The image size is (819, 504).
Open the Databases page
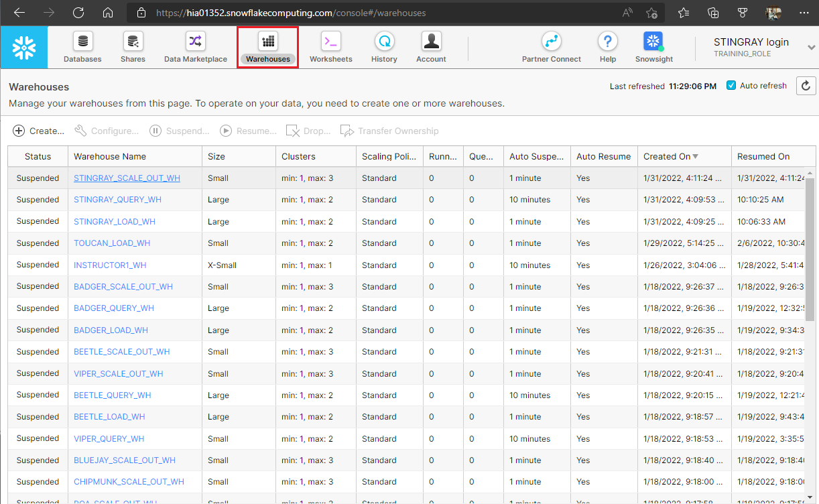(82, 48)
